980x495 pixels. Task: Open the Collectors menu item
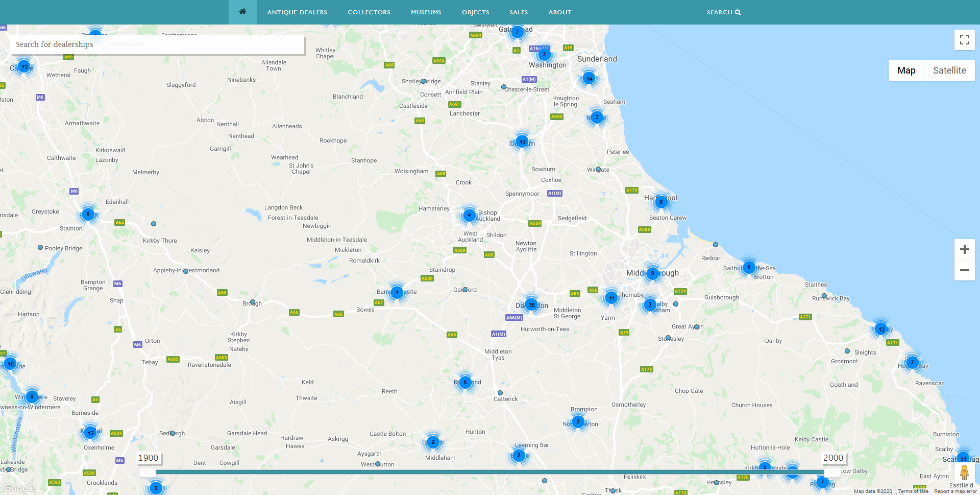tap(369, 12)
